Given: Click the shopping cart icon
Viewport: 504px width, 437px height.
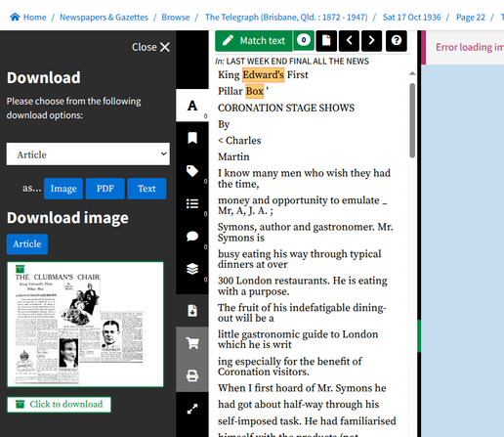Looking at the screenshot, I should [192, 343].
